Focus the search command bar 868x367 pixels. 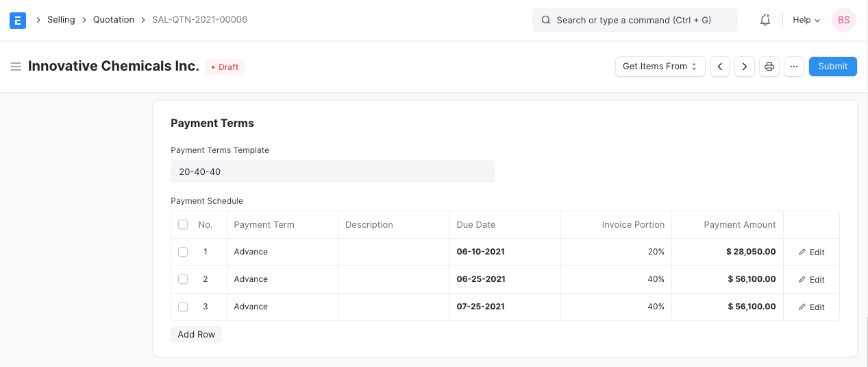[634, 20]
